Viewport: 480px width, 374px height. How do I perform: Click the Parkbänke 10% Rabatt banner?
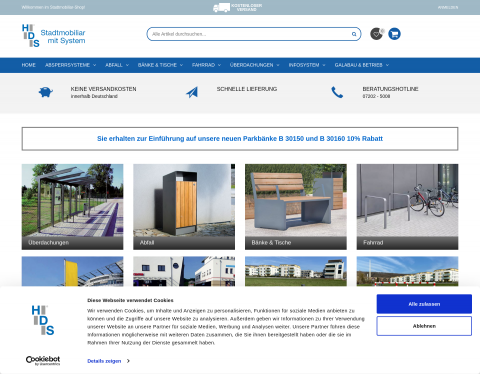point(240,139)
